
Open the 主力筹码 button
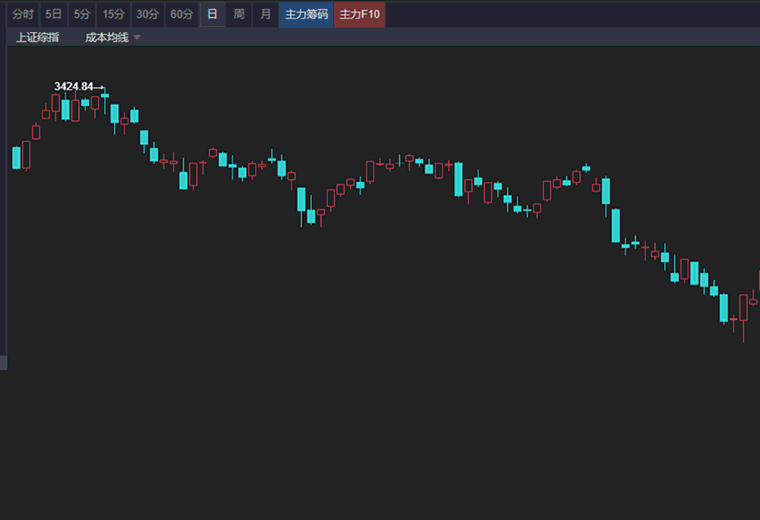point(306,15)
